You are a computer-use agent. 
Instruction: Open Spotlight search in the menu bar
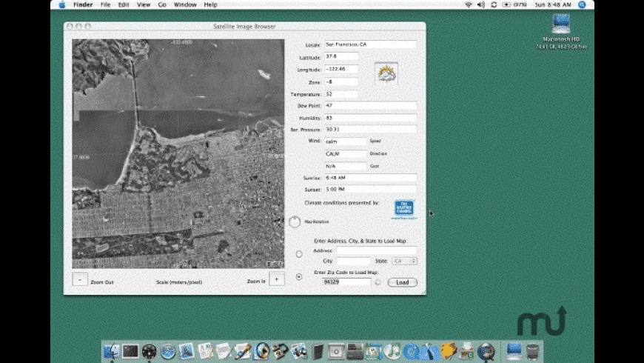coord(582,4)
